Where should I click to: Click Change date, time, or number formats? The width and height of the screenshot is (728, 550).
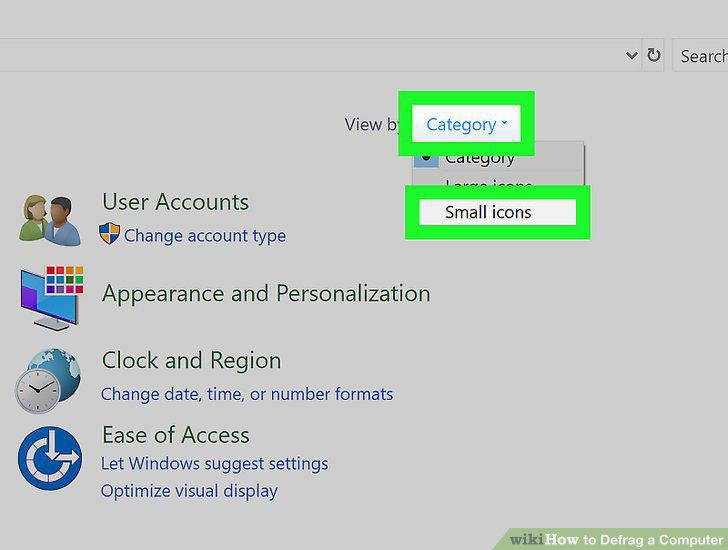coord(247,394)
